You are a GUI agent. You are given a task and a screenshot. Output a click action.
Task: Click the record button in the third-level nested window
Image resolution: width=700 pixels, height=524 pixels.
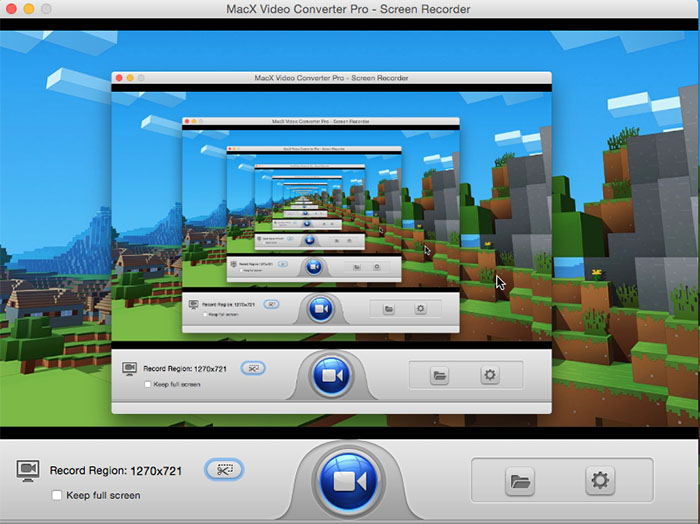(321, 308)
